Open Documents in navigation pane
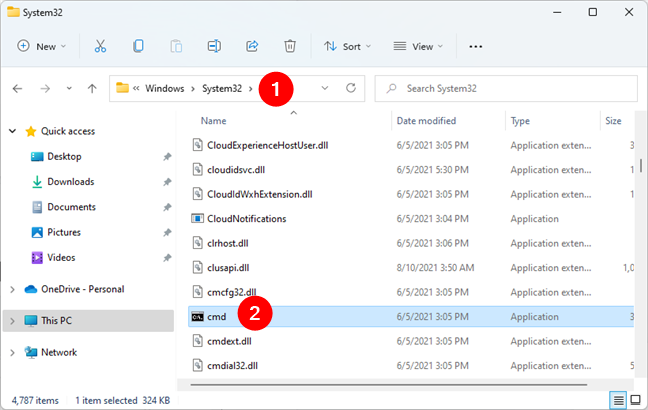Screen dimensions: 648x410 (71, 207)
